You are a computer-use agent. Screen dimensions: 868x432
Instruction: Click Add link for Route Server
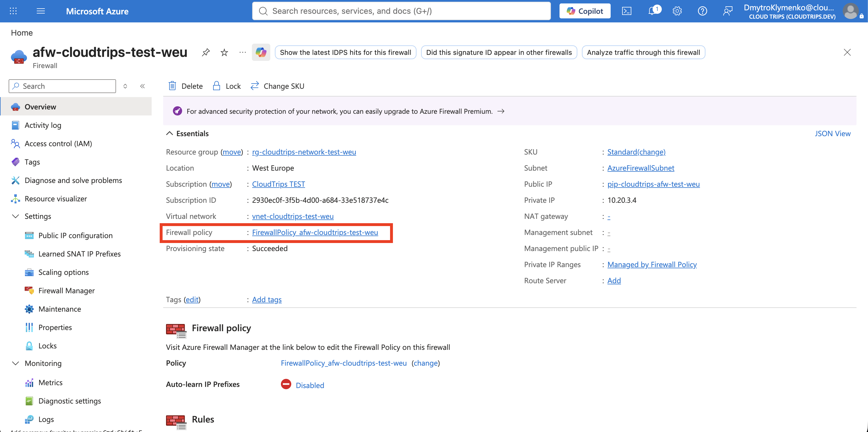point(614,281)
